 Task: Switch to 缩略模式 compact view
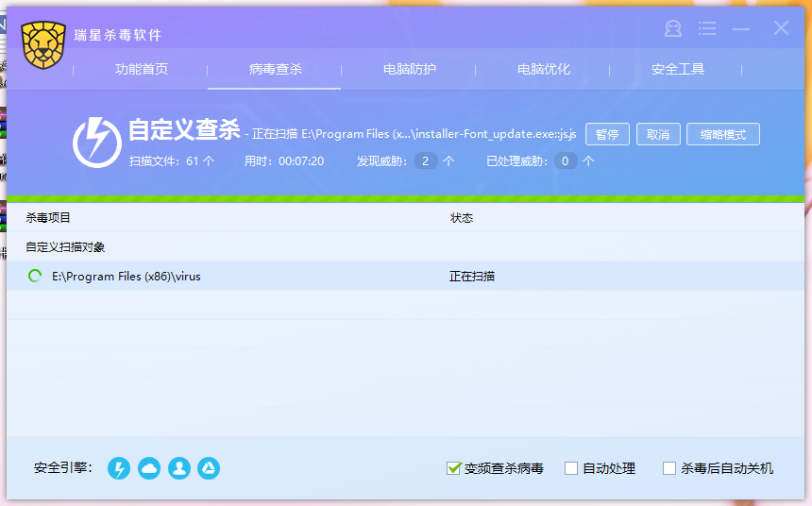coord(723,134)
